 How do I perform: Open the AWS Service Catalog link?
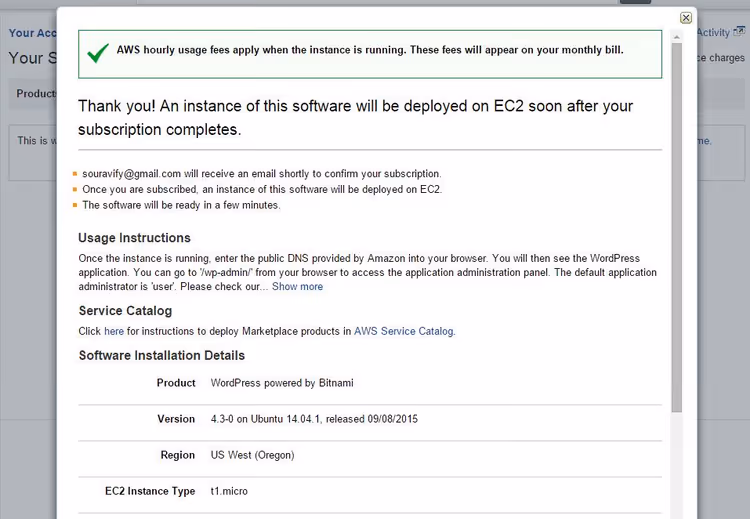click(x=404, y=331)
